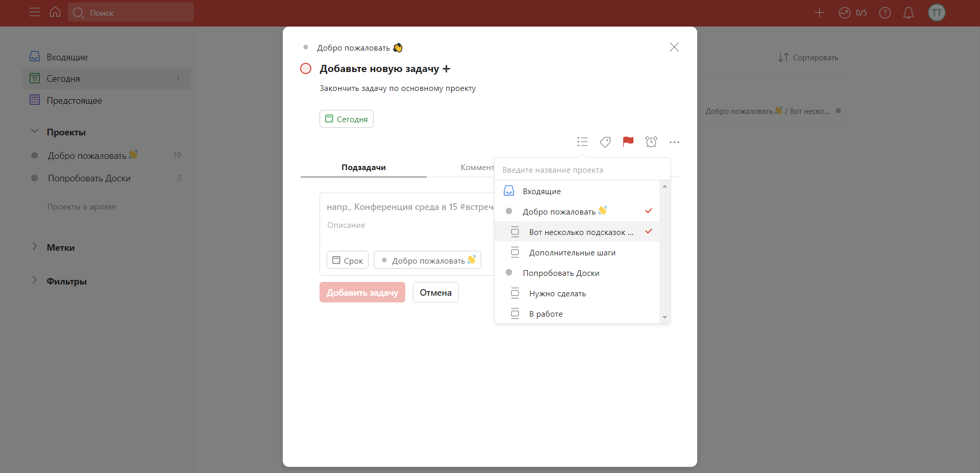The height and width of the screenshot is (473, 980).
Task: Select section Нужно сделать
Action: tap(577, 293)
